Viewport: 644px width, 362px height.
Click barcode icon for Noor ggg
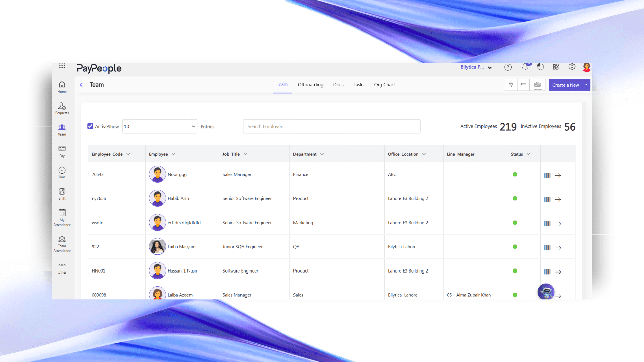coord(547,175)
